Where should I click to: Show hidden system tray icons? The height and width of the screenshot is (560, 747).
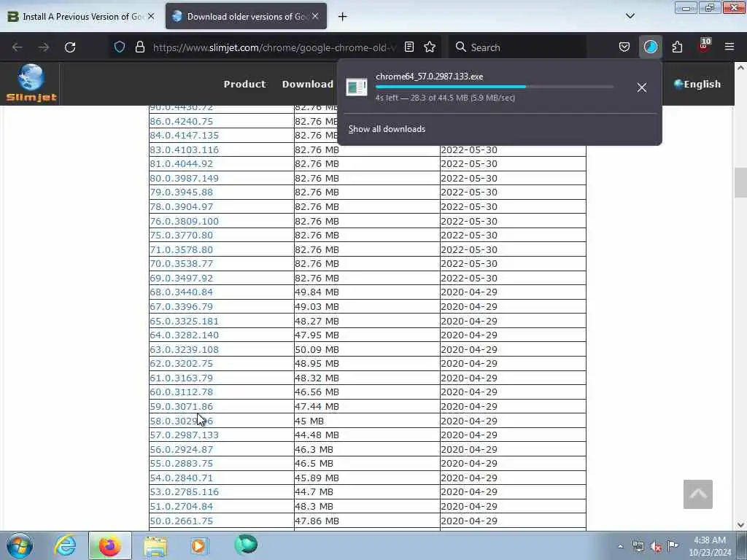coord(620,546)
